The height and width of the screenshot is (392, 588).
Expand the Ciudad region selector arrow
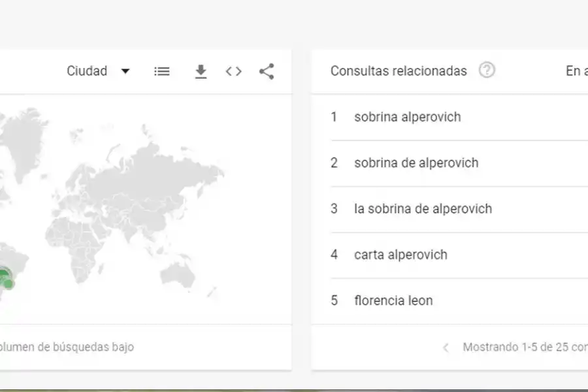point(125,71)
